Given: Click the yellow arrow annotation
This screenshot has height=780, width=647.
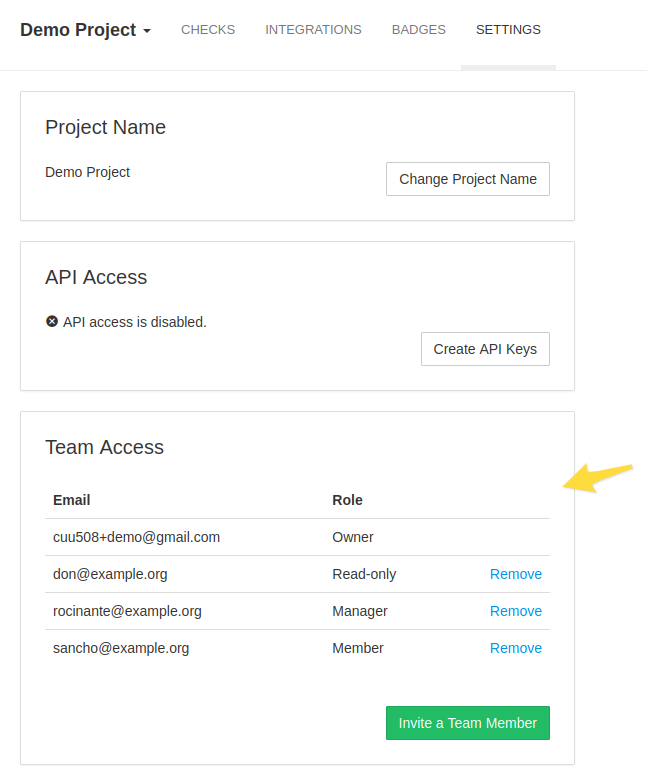Looking at the screenshot, I should 598,477.
